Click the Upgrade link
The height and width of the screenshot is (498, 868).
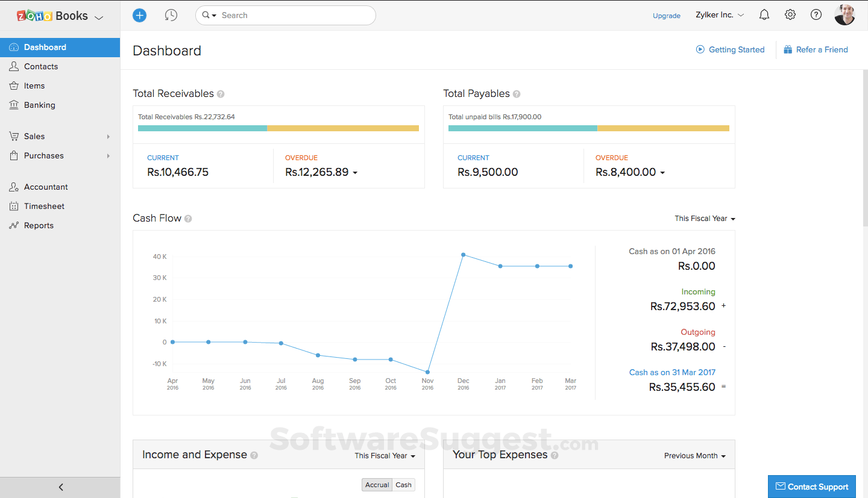point(666,16)
